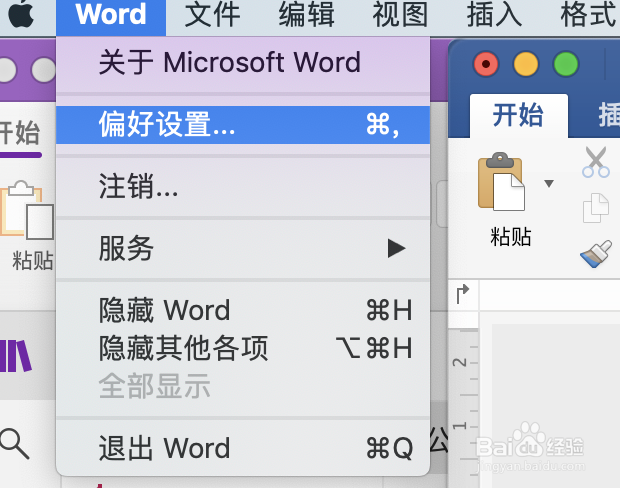
Task: Maximize Word window with green button
Action: click(566, 64)
